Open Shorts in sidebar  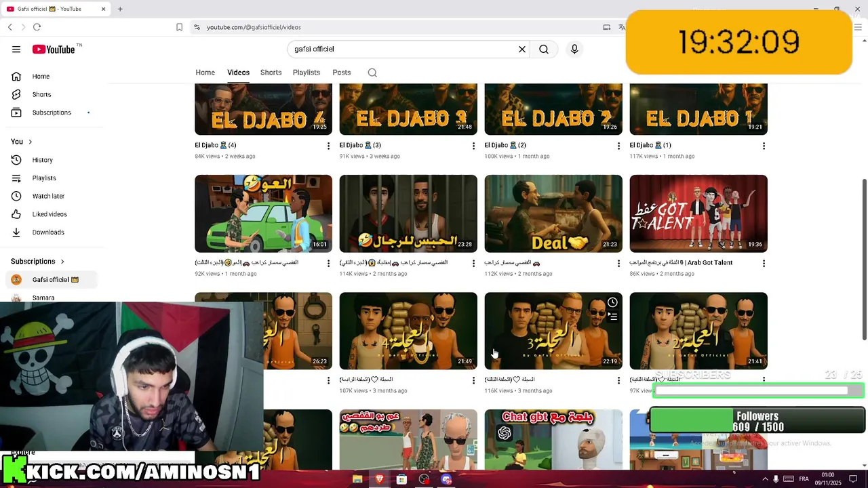pyautogui.click(x=52, y=94)
